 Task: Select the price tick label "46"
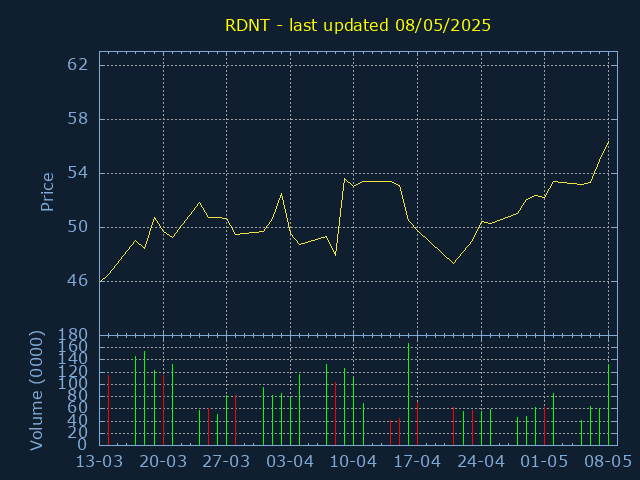(78, 280)
